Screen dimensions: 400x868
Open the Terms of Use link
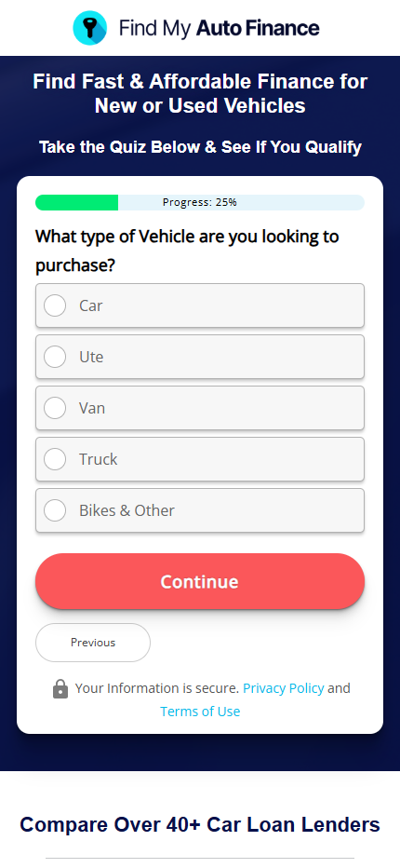pos(200,712)
